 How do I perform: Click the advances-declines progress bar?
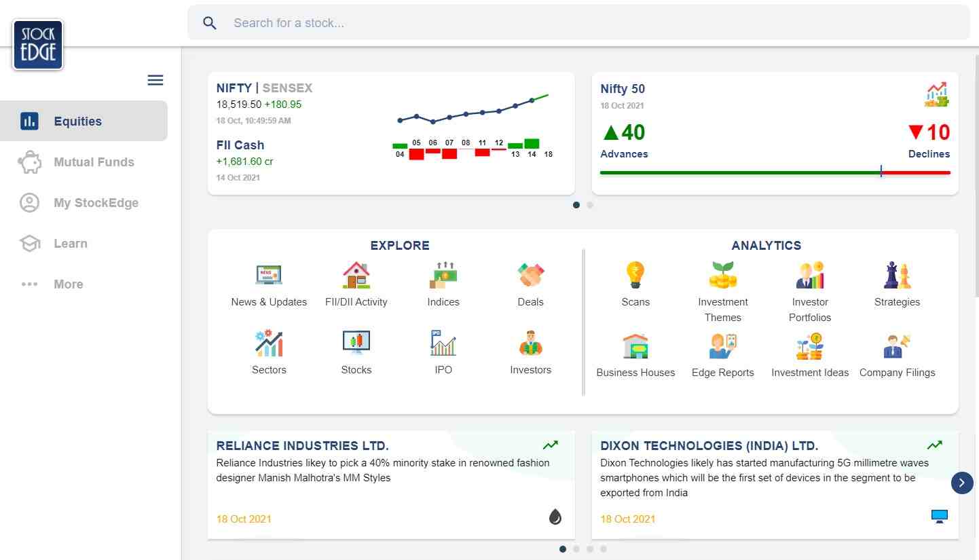pos(775,172)
